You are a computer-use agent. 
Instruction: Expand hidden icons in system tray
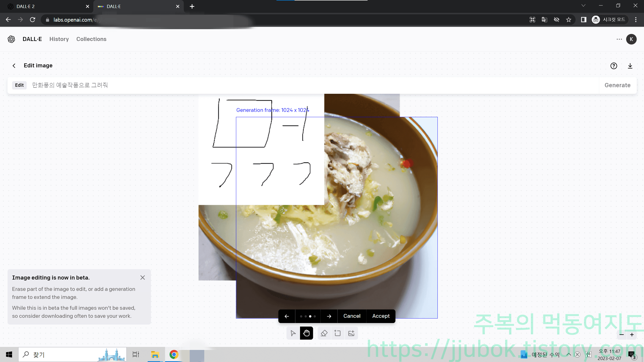569,354
